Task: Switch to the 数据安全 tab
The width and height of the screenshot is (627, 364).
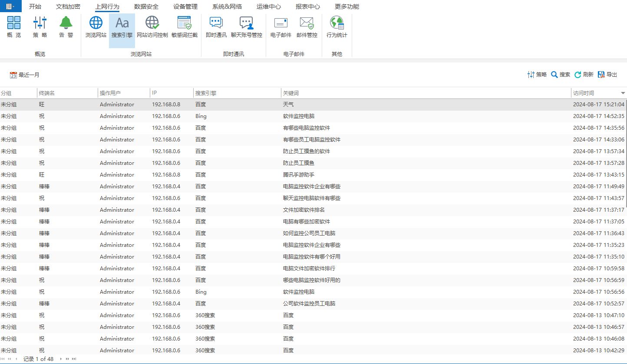Action: (x=146, y=7)
